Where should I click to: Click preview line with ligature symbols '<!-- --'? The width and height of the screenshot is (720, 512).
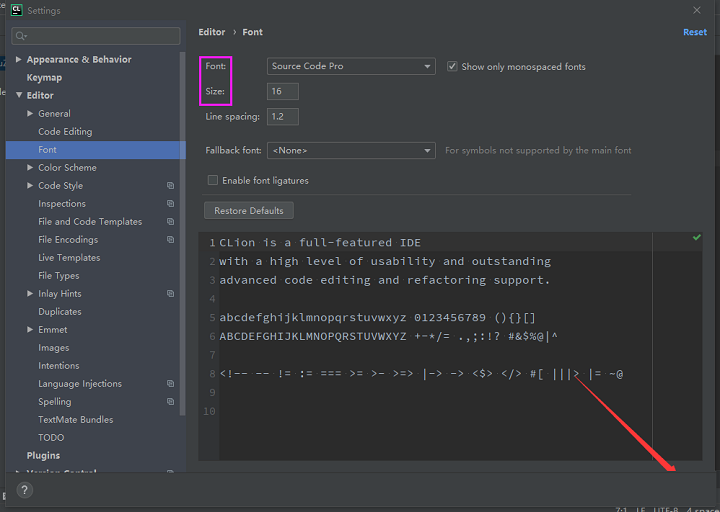421,374
